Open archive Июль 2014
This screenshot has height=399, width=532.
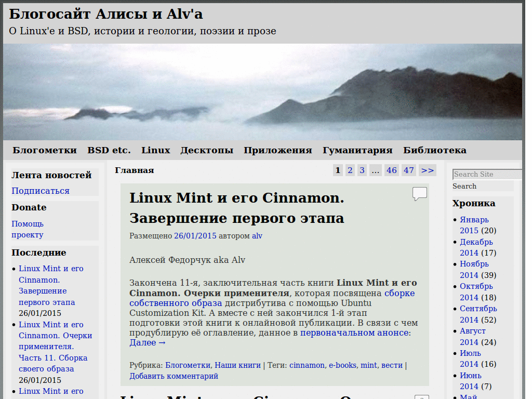[470, 358]
